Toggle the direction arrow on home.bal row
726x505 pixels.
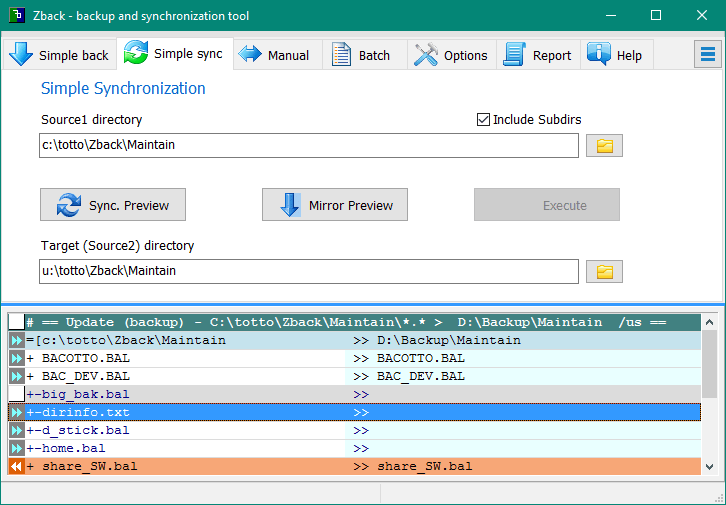tap(16, 449)
